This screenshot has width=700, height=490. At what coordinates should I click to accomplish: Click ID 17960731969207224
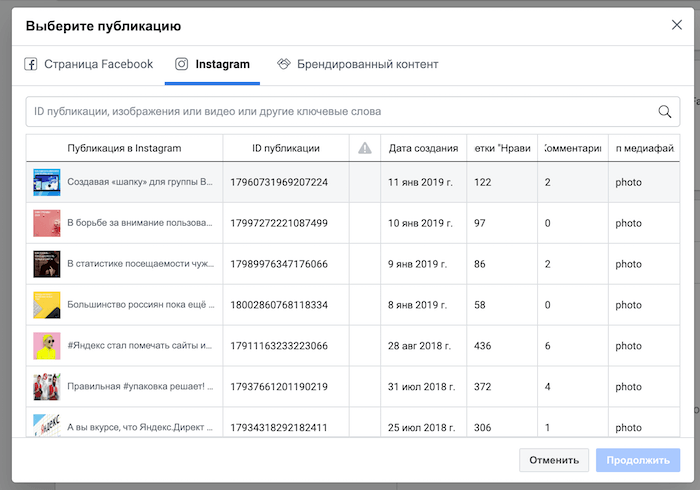point(279,182)
